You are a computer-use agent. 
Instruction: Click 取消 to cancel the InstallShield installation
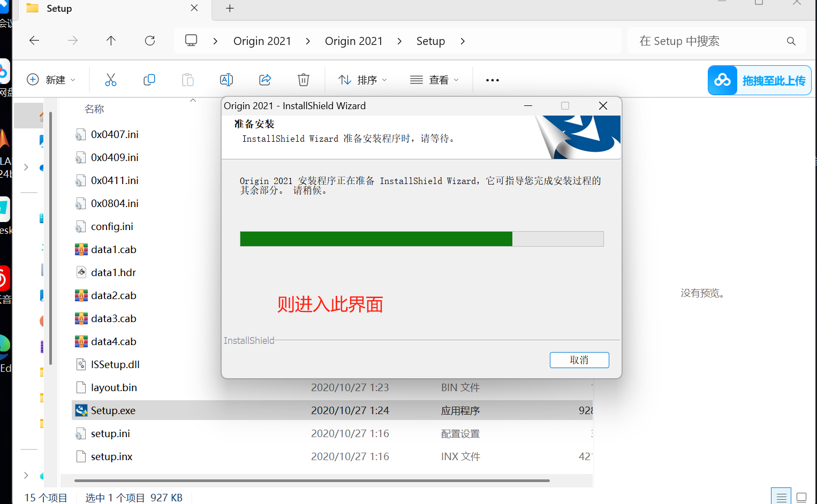click(579, 360)
